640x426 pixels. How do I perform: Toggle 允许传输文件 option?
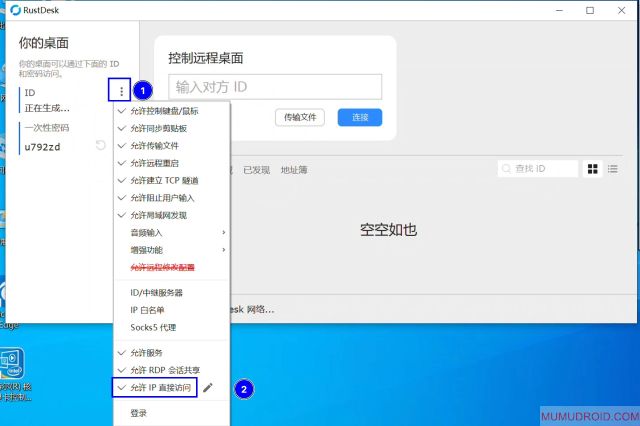click(171, 146)
